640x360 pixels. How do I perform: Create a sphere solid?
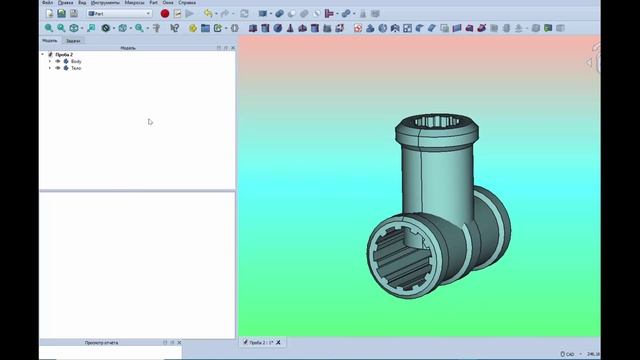pos(278,28)
